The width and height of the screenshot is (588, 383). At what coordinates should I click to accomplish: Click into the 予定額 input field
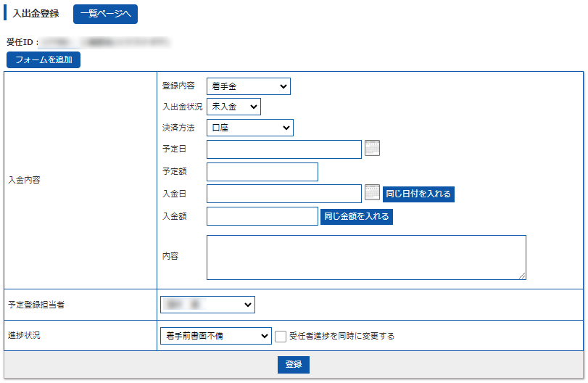pyautogui.click(x=262, y=172)
